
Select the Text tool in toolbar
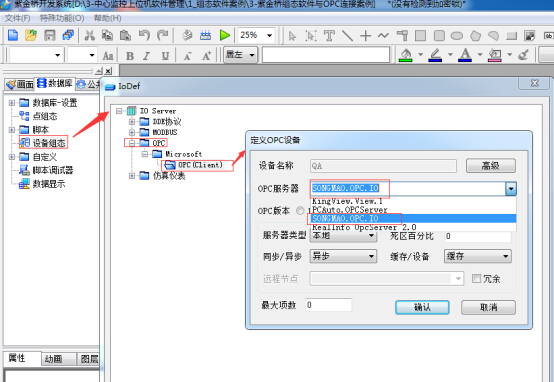point(329,36)
